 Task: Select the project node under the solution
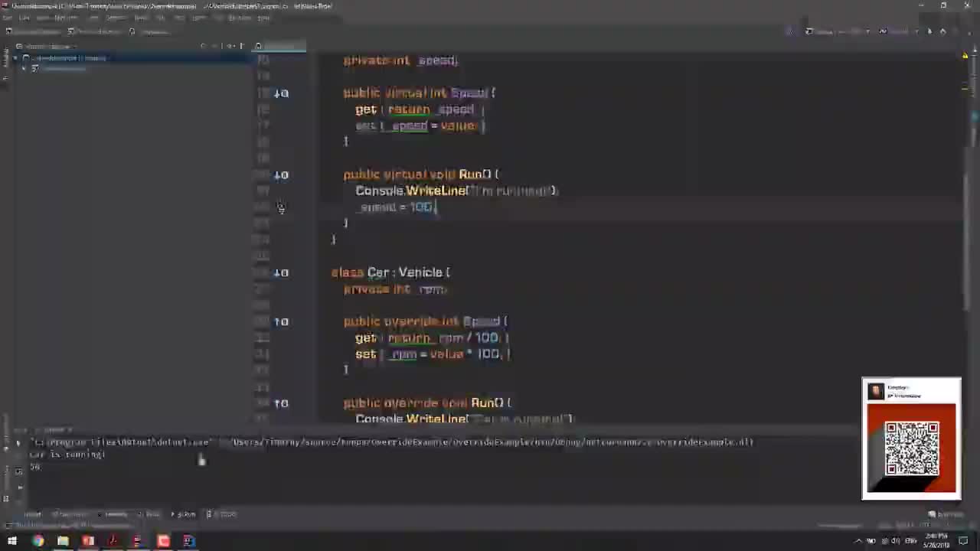(60, 69)
